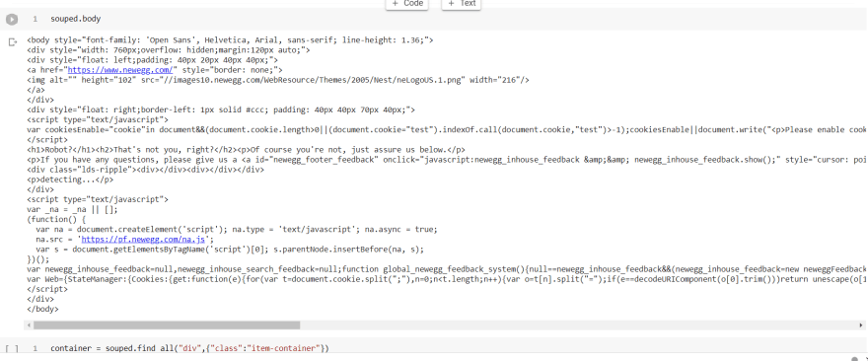Open the https://www.newegg.com/ link
Screen dimensions: 868x361
(x=120, y=70)
